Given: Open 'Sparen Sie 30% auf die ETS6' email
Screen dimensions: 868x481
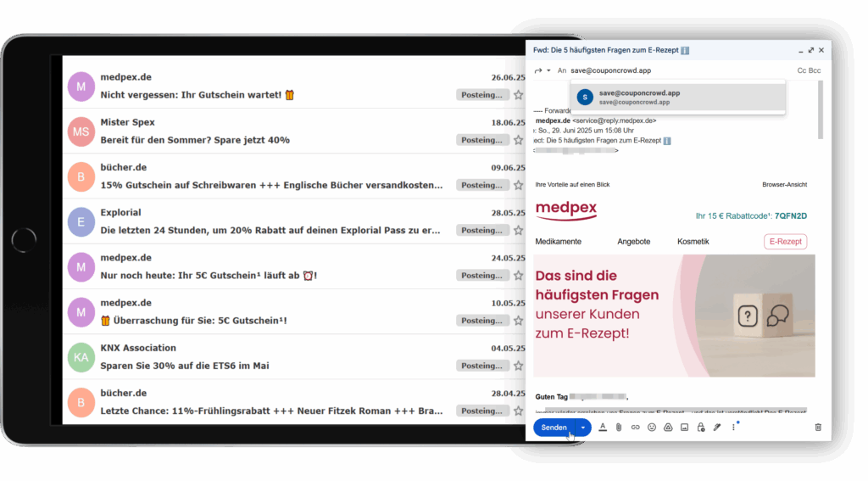Looking at the screenshot, I should click(x=184, y=366).
